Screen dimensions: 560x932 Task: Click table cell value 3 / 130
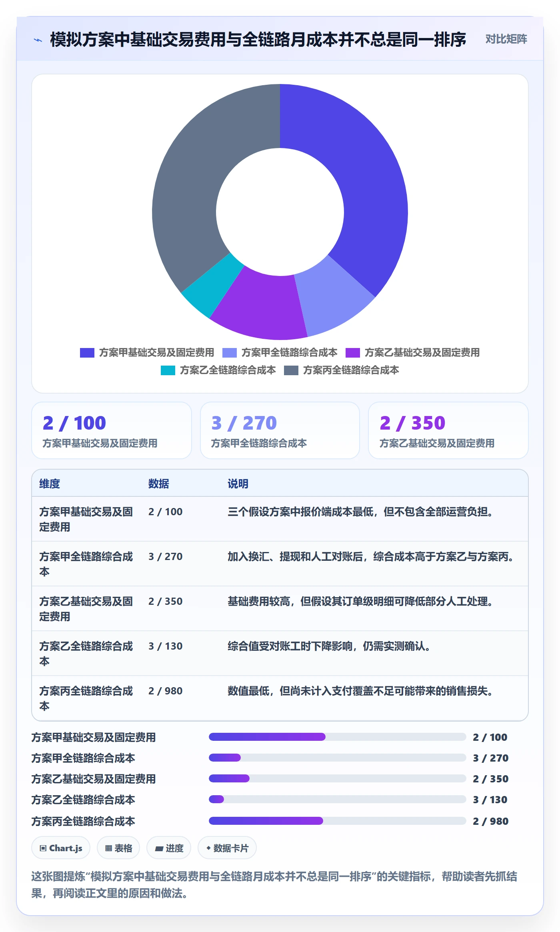[x=165, y=646]
